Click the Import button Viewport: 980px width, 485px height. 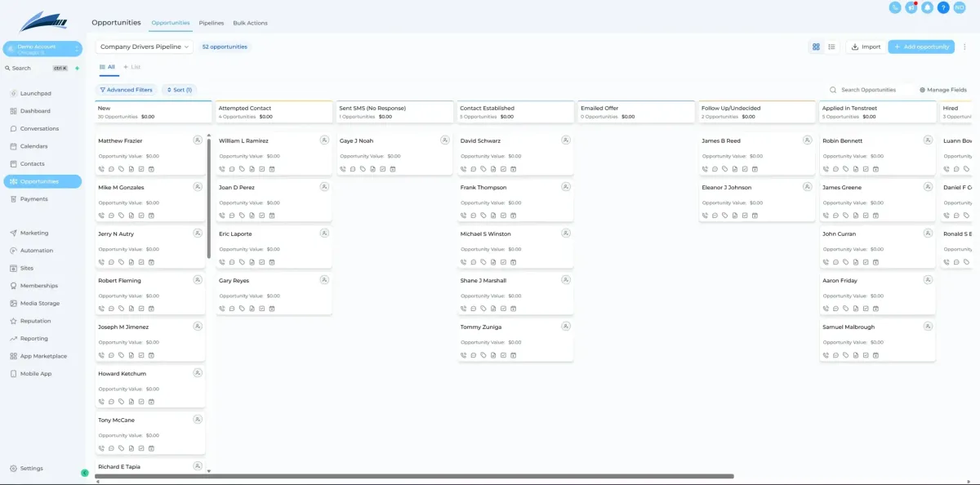coord(866,47)
